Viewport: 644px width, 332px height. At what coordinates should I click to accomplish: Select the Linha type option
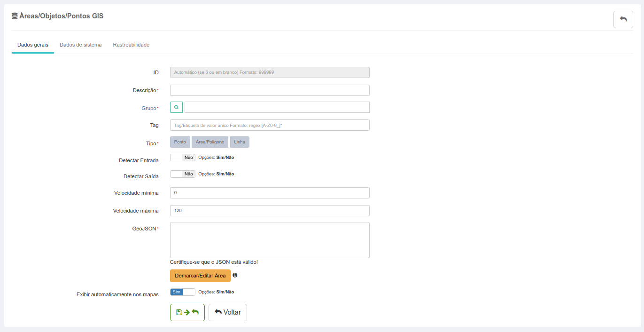click(240, 142)
